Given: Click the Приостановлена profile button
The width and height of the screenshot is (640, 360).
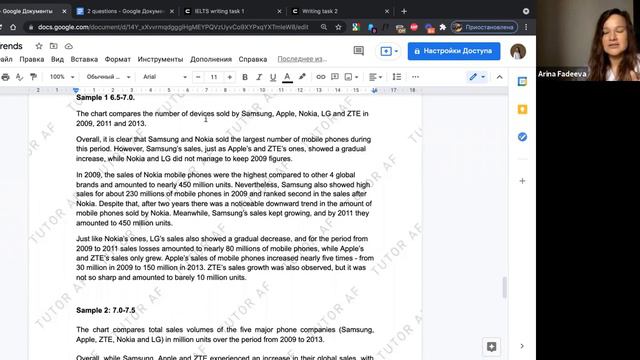Looking at the screenshot, I should click(484, 27).
